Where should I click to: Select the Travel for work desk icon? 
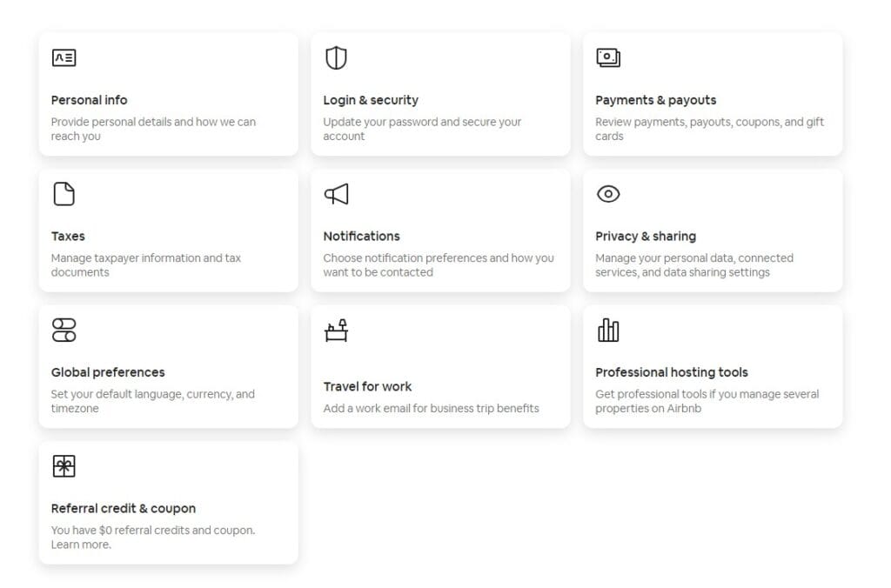[337, 331]
